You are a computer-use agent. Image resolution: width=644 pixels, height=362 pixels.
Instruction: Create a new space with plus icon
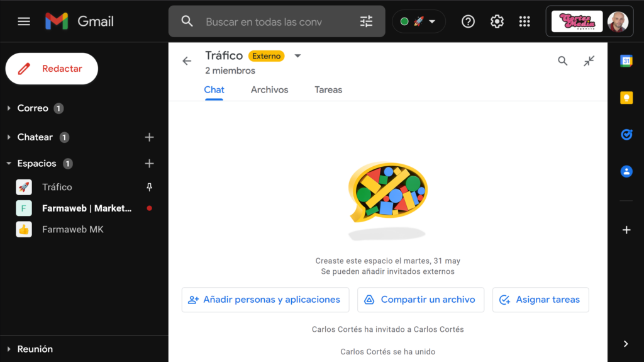(150, 163)
